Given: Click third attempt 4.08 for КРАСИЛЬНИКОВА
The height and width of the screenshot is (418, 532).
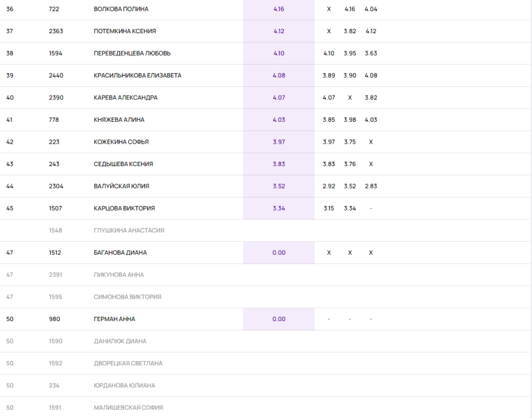Looking at the screenshot, I should [371, 76].
